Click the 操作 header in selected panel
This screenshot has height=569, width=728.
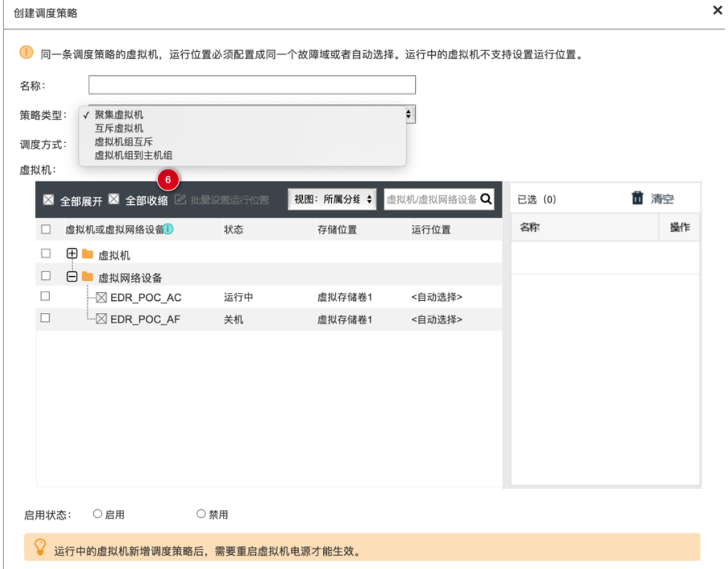point(680,227)
